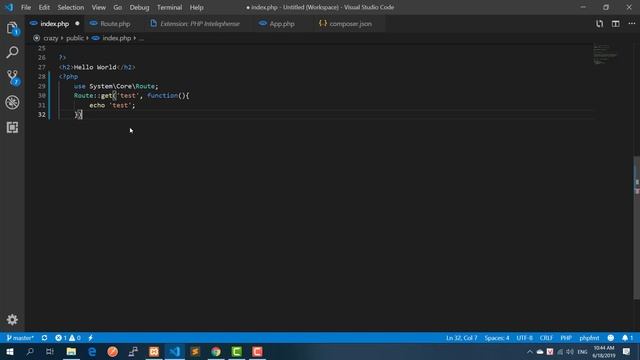Change file encoding via UTF-8
Screen dimensions: 640x360
[x=524, y=338]
